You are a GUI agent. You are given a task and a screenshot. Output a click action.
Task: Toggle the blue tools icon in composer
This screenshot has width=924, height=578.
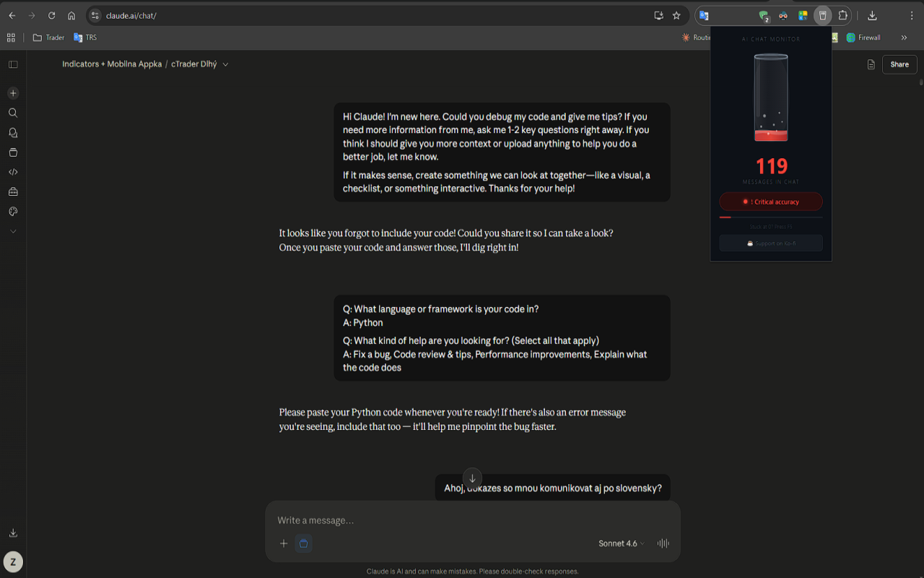click(304, 543)
